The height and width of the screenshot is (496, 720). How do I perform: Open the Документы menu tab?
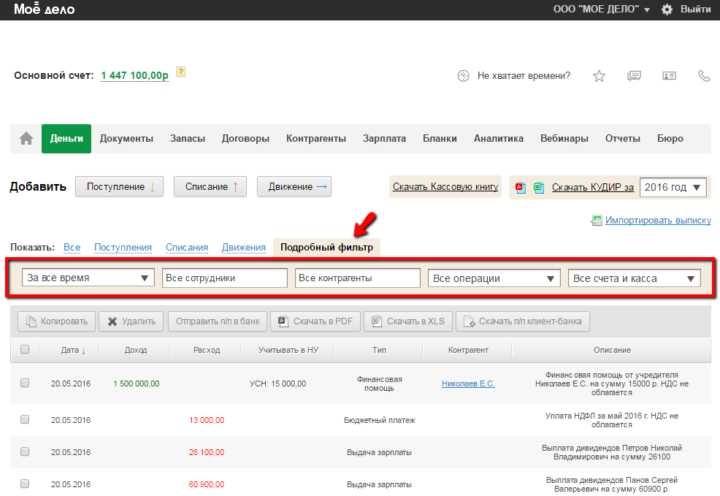click(x=126, y=139)
